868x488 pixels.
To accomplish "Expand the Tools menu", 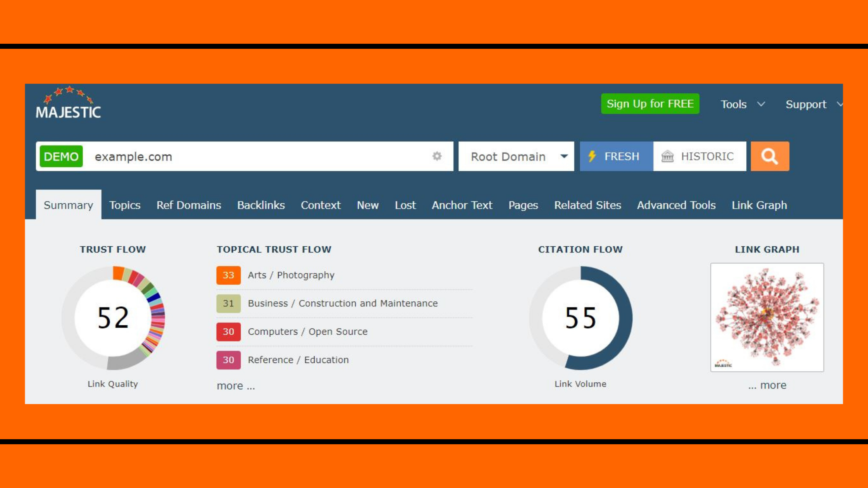I will pos(742,104).
